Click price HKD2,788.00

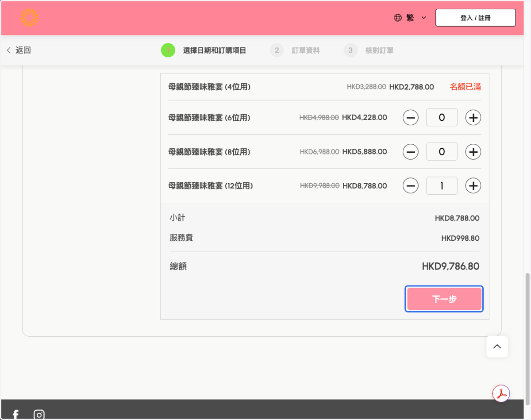click(x=412, y=87)
